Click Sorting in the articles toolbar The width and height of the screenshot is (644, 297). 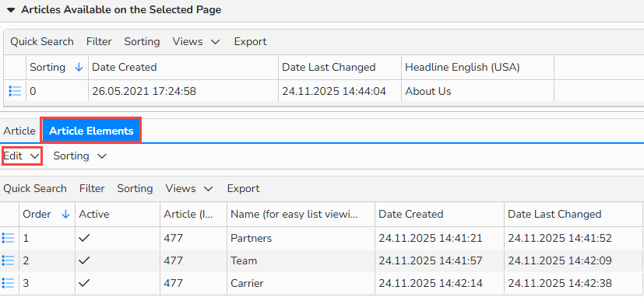click(x=142, y=42)
